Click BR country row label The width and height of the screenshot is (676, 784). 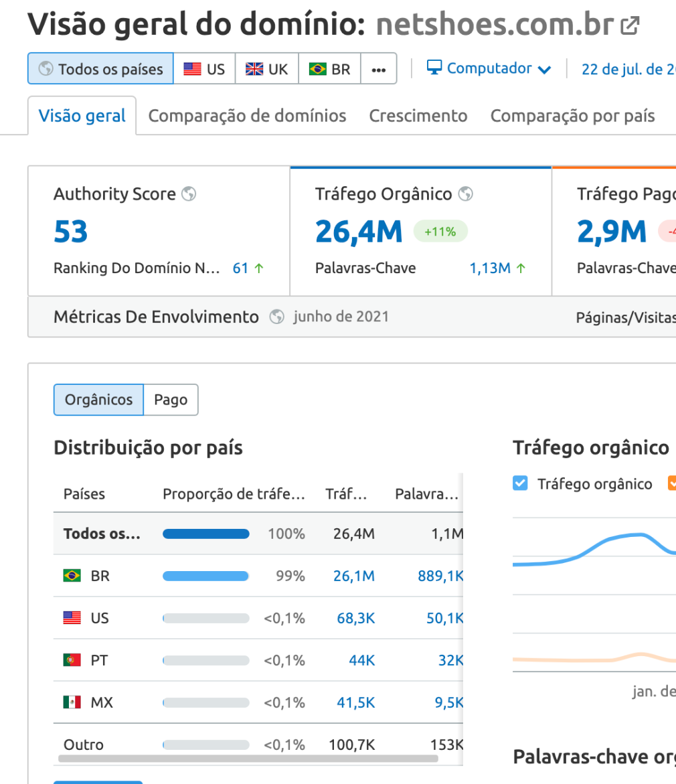[x=100, y=576]
